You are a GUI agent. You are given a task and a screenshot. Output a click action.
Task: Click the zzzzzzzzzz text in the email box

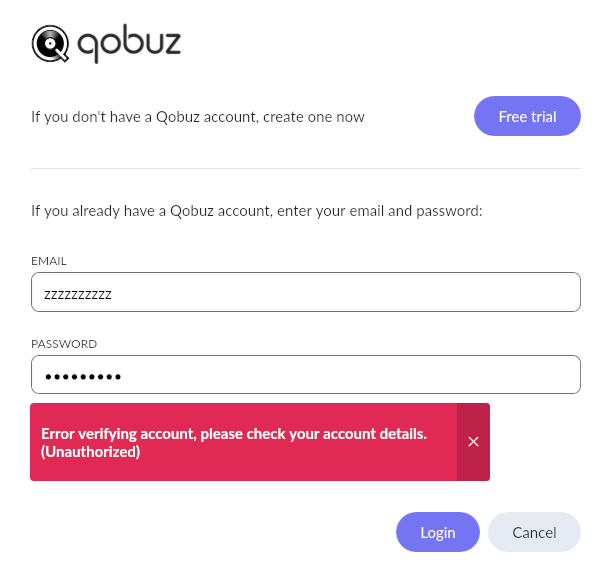tap(78, 295)
